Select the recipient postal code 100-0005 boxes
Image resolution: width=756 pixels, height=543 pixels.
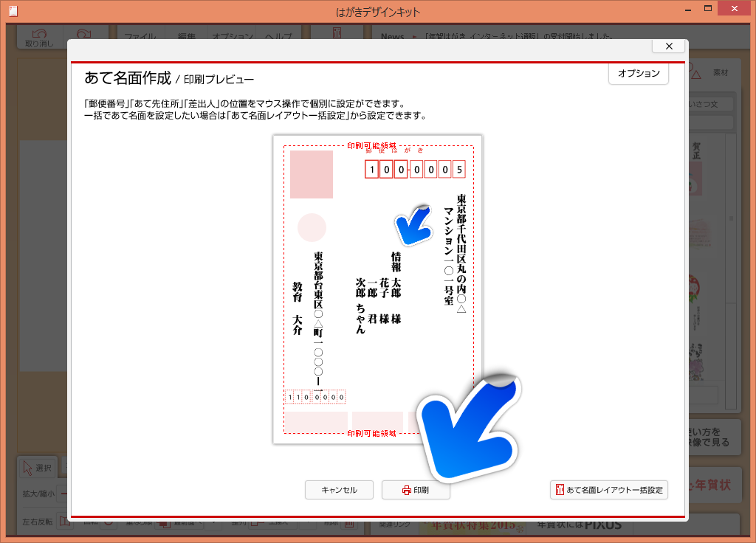tap(415, 170)
